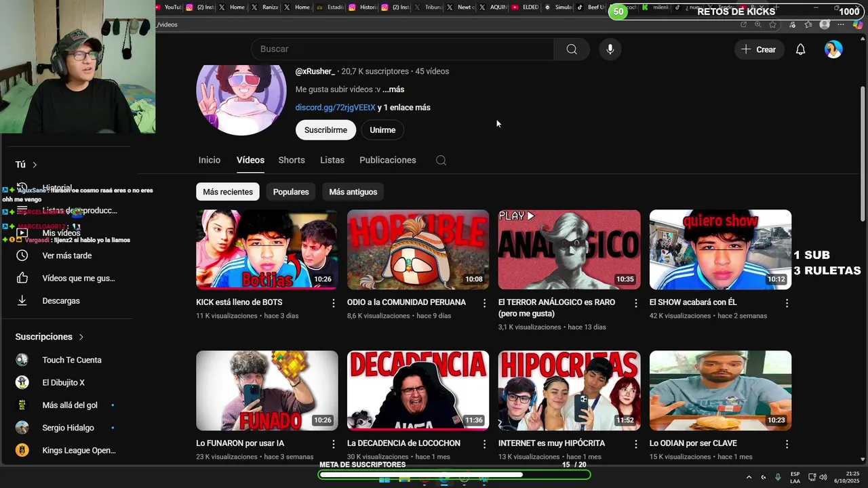
Task: Switch to the Vídeos tab
Action: point(250,160)
